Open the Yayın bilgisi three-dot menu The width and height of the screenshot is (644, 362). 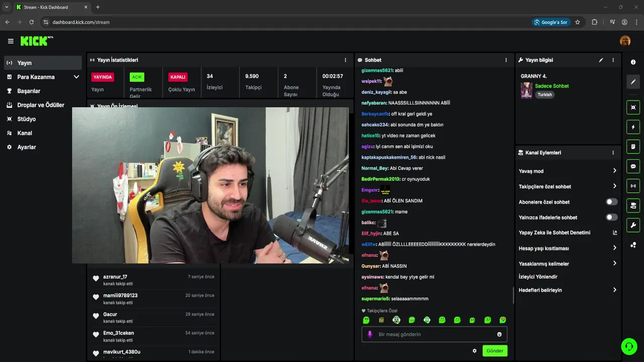click(x=613, y=60)
